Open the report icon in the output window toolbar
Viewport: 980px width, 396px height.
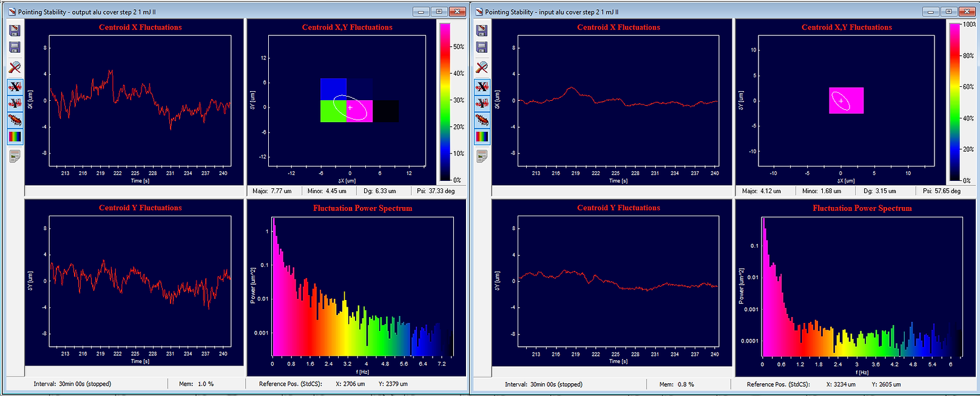pyautogui.click(x=15, y=157)
